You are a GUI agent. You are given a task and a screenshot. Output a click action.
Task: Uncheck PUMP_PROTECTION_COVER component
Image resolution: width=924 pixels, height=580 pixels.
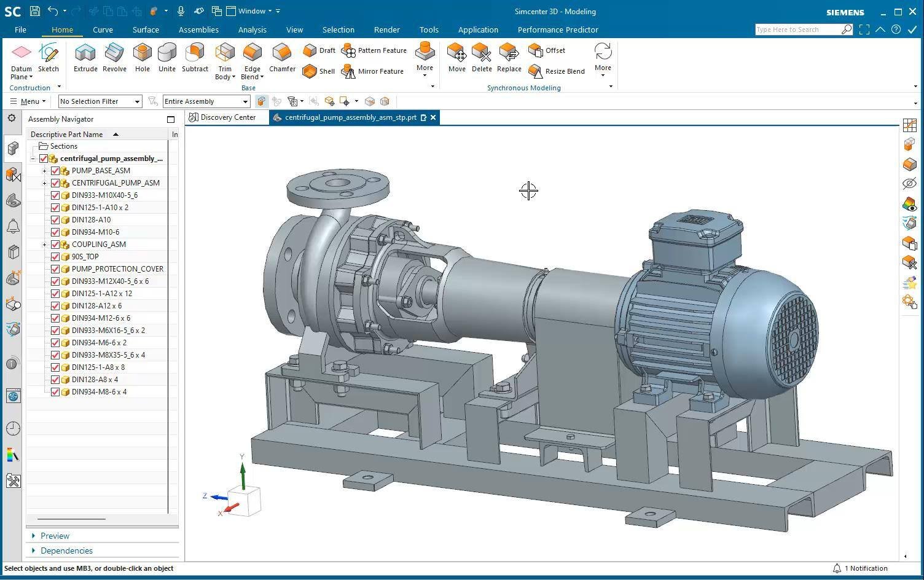55,269
